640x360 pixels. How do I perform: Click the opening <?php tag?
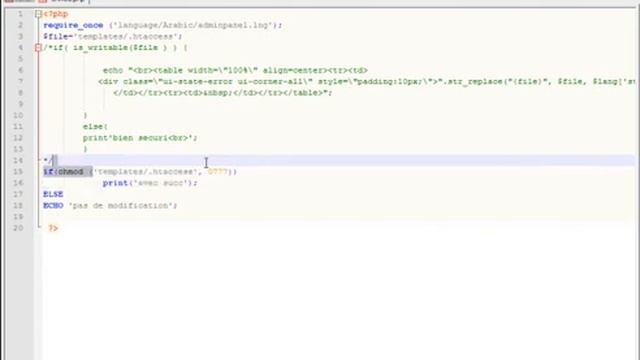(56, 14)
